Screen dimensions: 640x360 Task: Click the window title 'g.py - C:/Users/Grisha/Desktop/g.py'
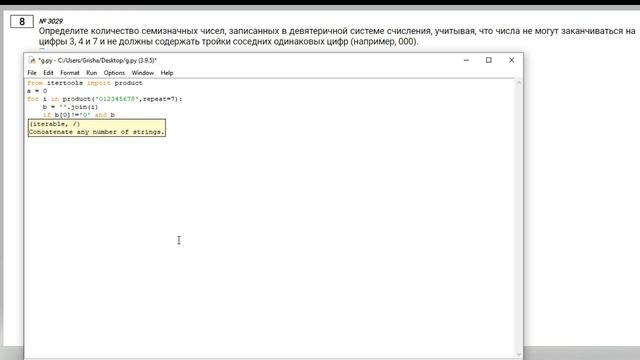98,60
